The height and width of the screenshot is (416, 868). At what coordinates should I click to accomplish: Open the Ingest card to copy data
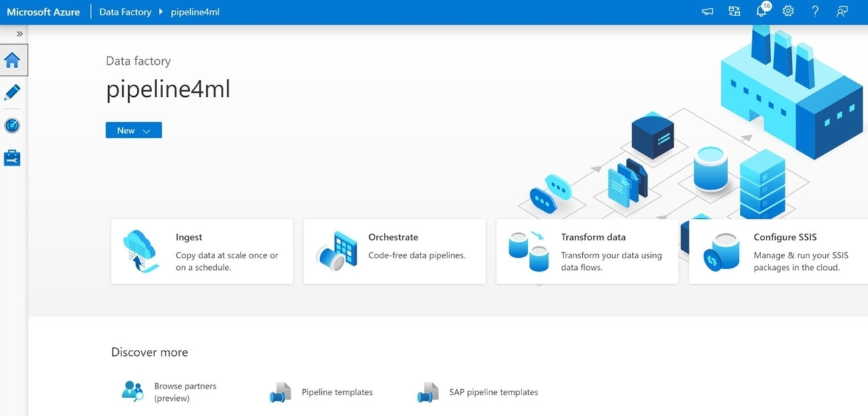pyautogui.click(x=202, y=251)
